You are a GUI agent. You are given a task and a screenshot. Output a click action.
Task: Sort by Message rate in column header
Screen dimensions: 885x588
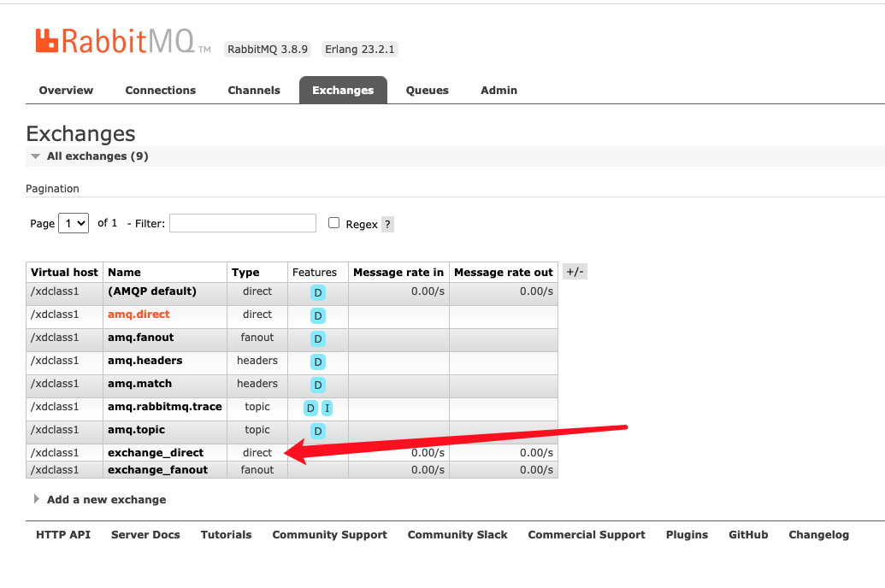click(398, 273)
